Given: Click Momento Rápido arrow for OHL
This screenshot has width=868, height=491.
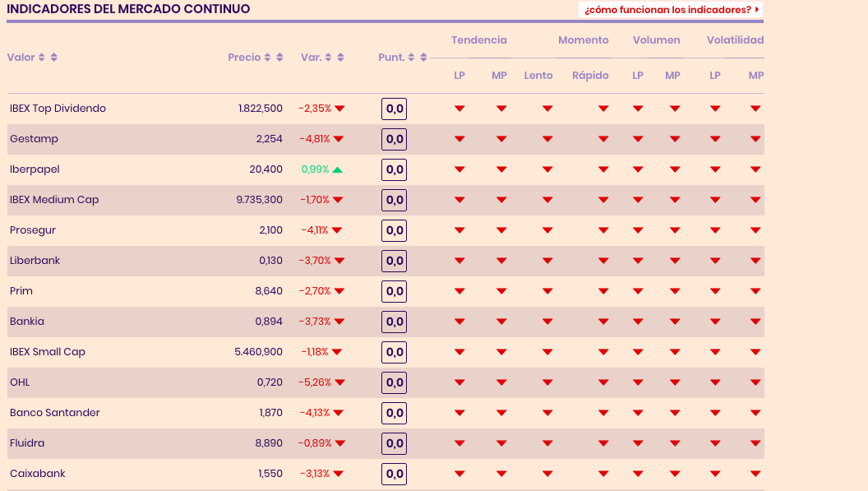Looking at the screenshot, I should click(603, 382).
